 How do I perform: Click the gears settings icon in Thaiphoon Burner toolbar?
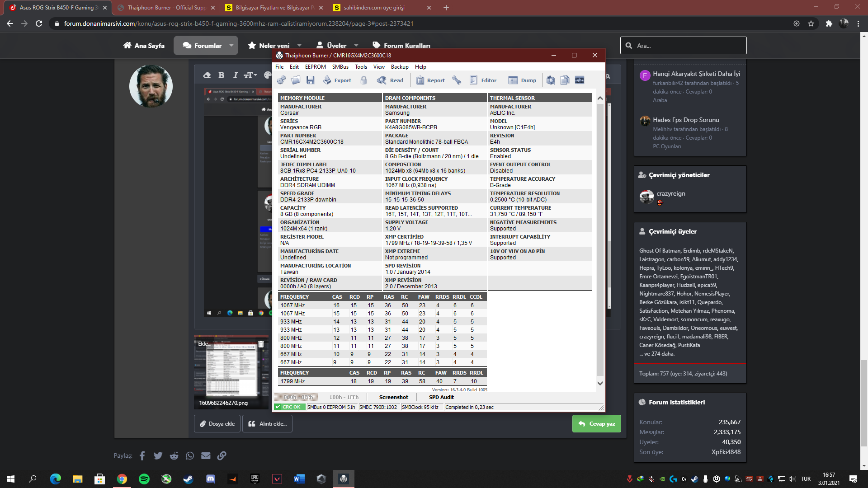[x=281, y=80]
